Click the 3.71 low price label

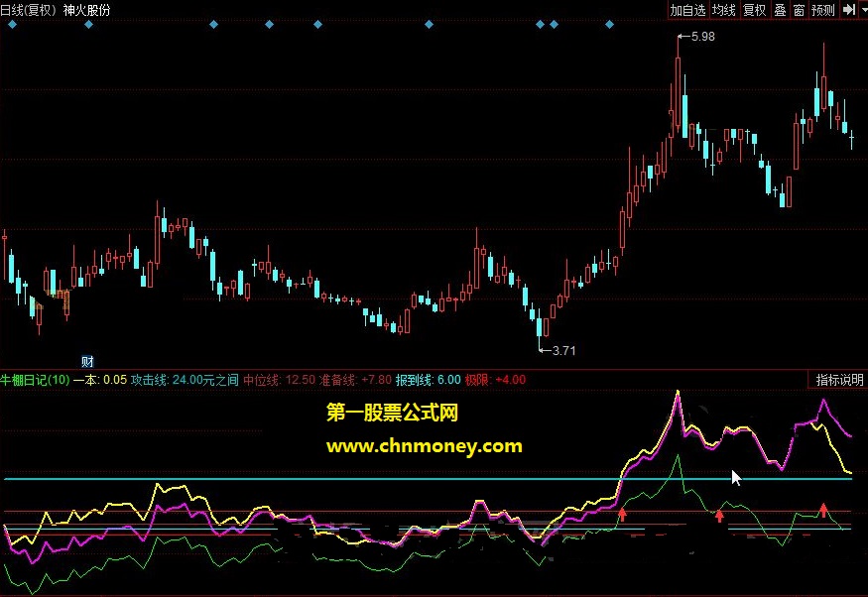(564, 350)
